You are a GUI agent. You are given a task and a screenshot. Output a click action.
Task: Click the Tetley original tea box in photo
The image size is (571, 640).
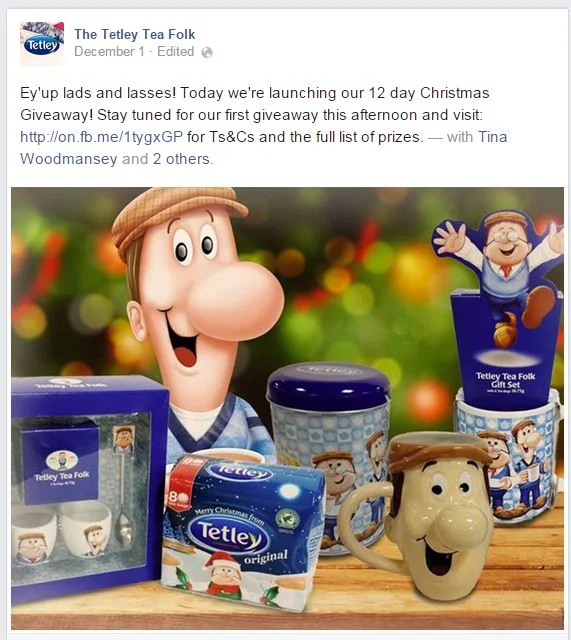(242, 532)
